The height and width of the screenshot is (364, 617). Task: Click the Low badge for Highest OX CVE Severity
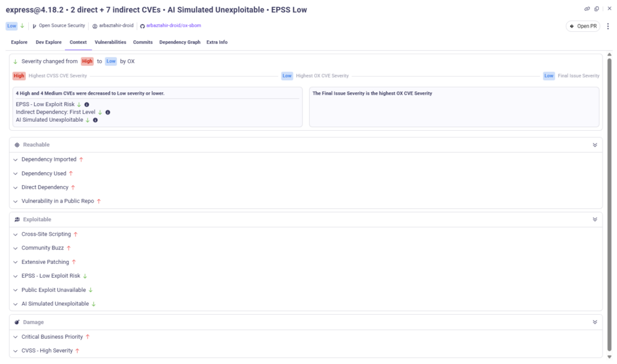[x=287, y=76]
